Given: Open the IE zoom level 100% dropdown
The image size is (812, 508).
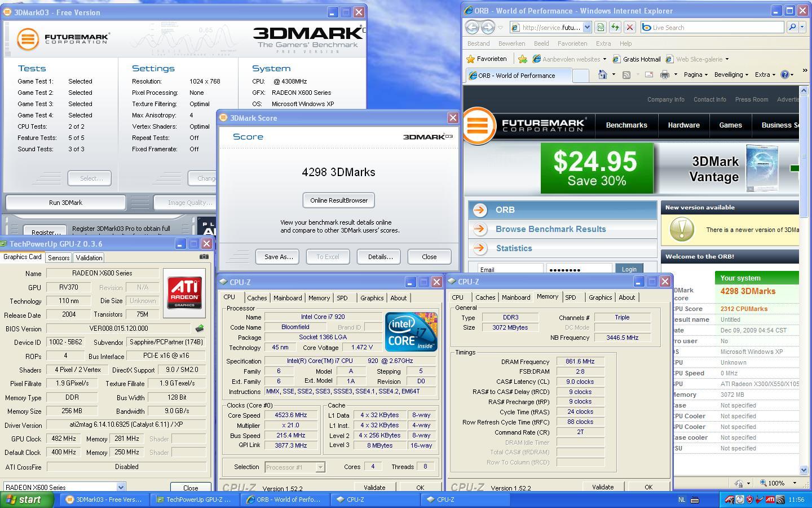Looking at the screenshot, I should [x=795, y=483].
